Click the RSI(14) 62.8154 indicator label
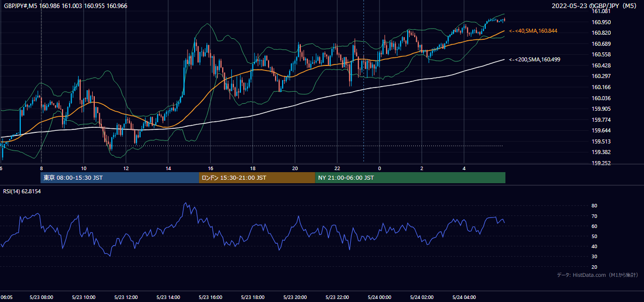 point(22,191)
